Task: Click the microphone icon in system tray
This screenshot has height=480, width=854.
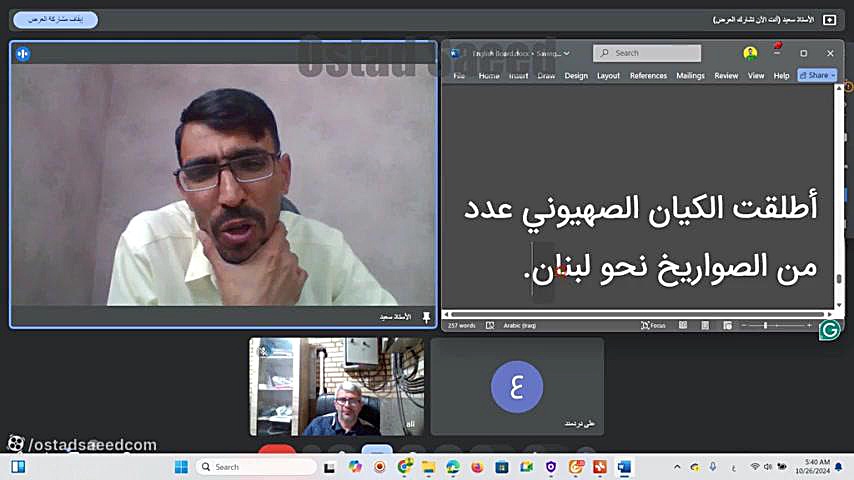Action: pos(712,467)
